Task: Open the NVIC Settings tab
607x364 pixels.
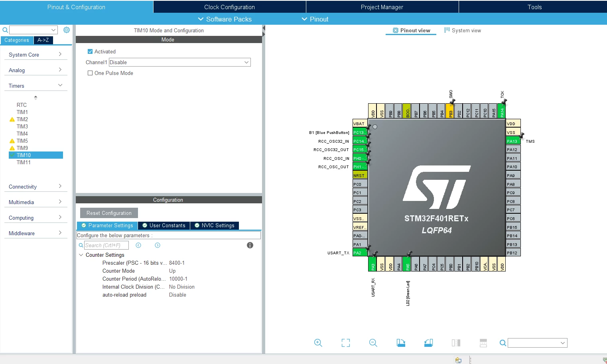Action: click(215, 226)
